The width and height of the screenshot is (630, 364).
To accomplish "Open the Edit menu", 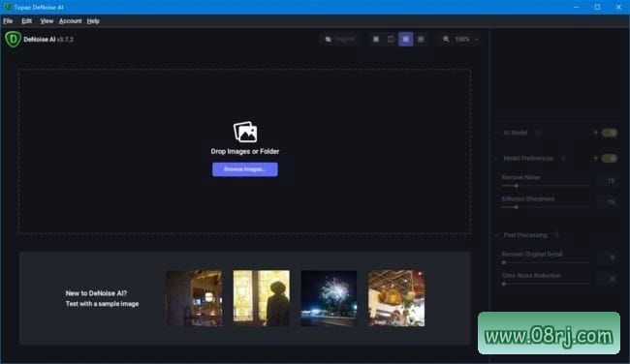I will click(x=27, y=21).
